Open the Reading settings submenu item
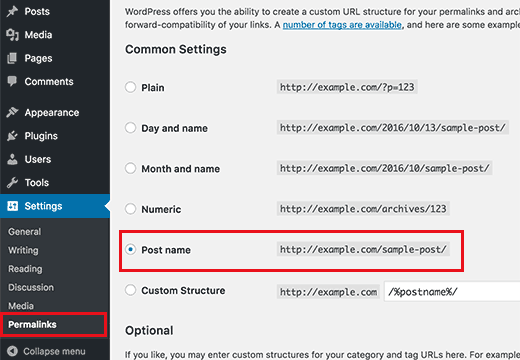 pyautogui.click(x=25, y=269)
